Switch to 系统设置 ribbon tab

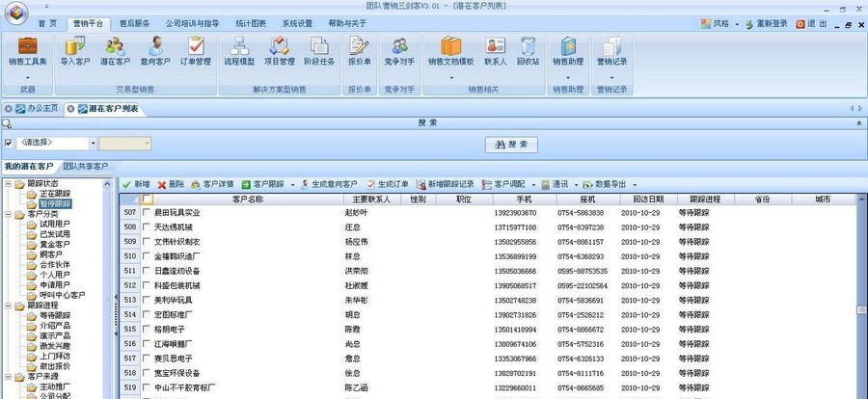pos(297,24)
